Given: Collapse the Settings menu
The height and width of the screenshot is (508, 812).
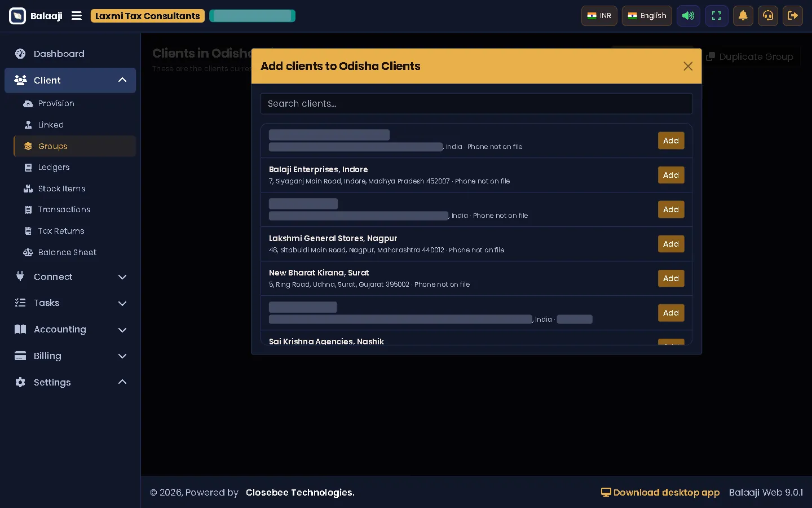Looking at the screenshot, I should 70,382.
